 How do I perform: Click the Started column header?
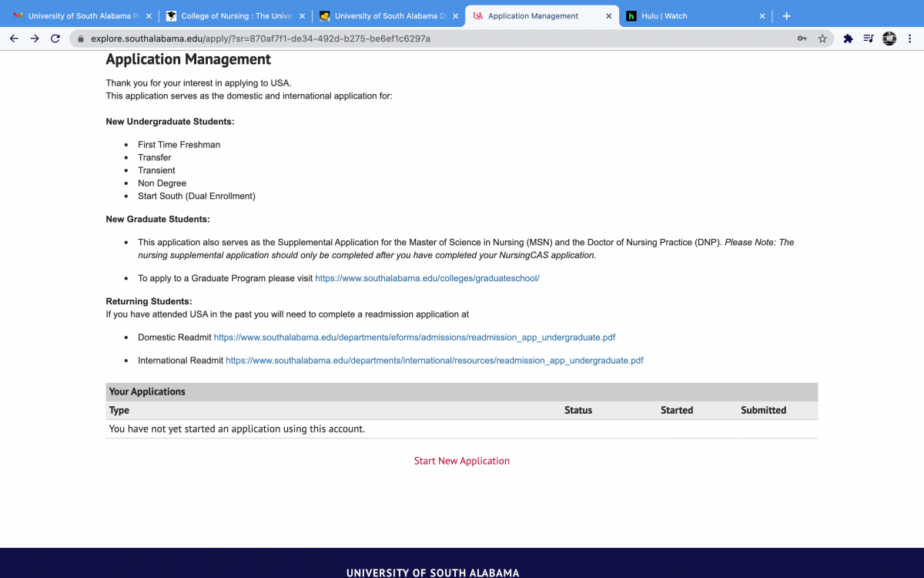point(677,410)
